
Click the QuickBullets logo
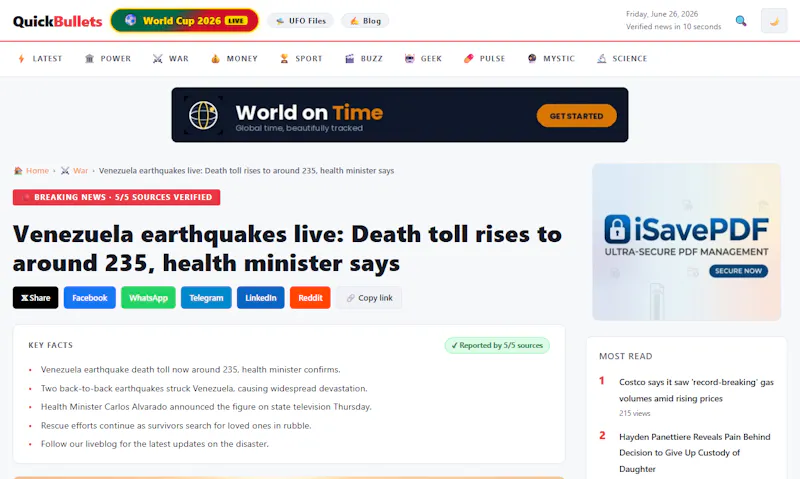click(58, 21)
